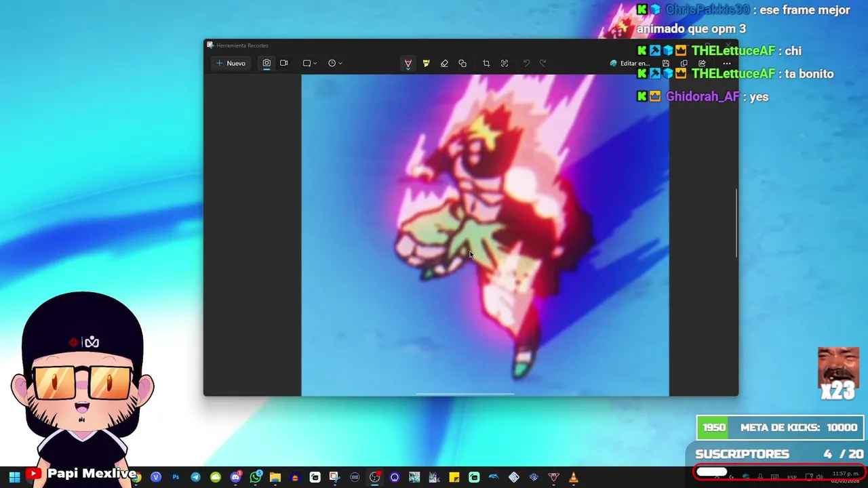Switch to video recording mode
This screenshot has width=868, height=488.
pyautogui.click(x=284, y=63)
